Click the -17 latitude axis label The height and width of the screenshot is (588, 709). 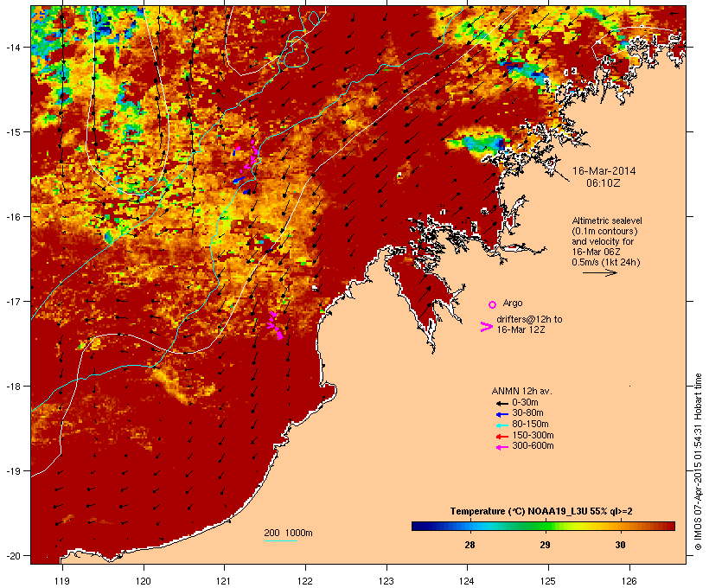(x=12, y=301)
